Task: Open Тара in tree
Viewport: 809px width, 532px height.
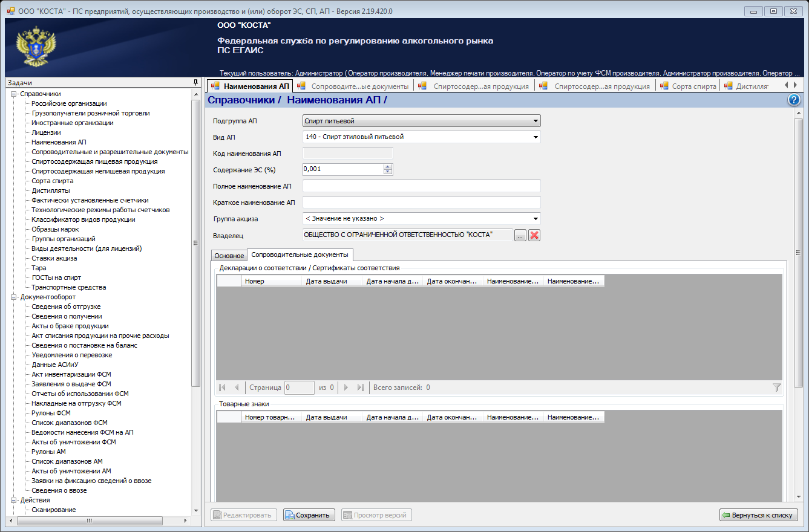Action: point(39,268)
